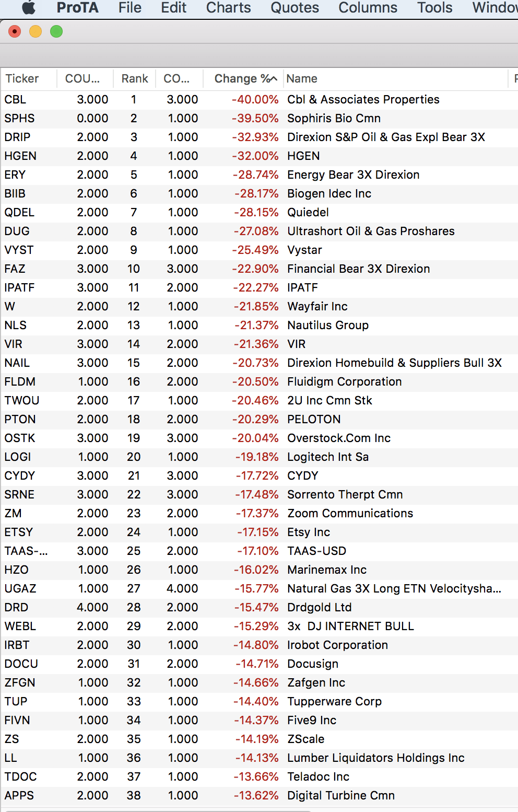Screen dimensions: 518x812
Task: Click the COU... header between Ticker and Rank
Action: tap(83, 78)
